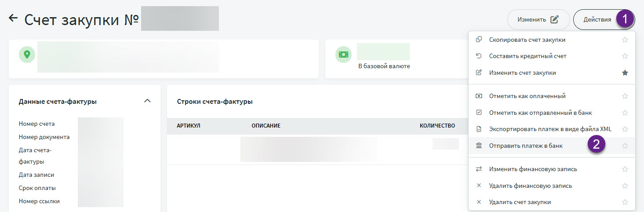This screenshot has width=644, height=212.
Task: Click the green location pin icon
Action: coord(27,54)
